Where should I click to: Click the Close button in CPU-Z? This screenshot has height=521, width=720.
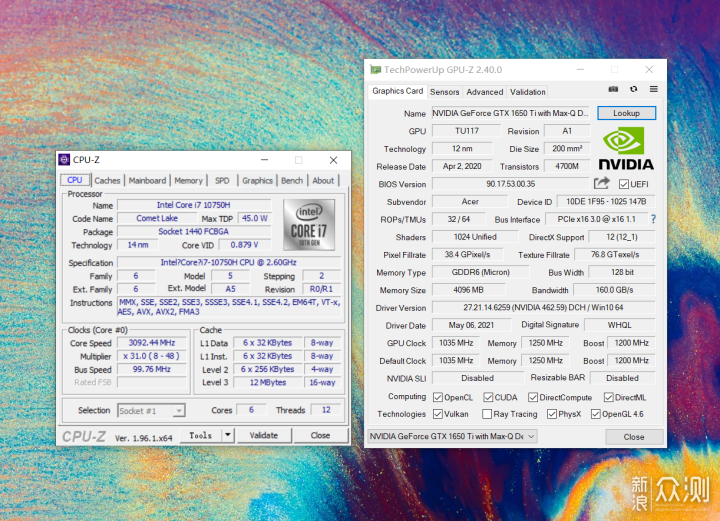320,435
